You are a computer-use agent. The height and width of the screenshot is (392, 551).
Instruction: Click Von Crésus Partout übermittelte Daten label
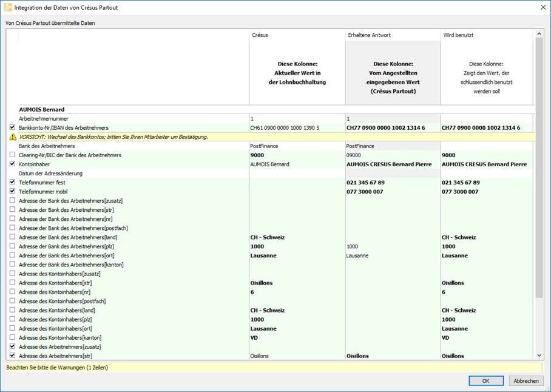[x=50, y=23]
